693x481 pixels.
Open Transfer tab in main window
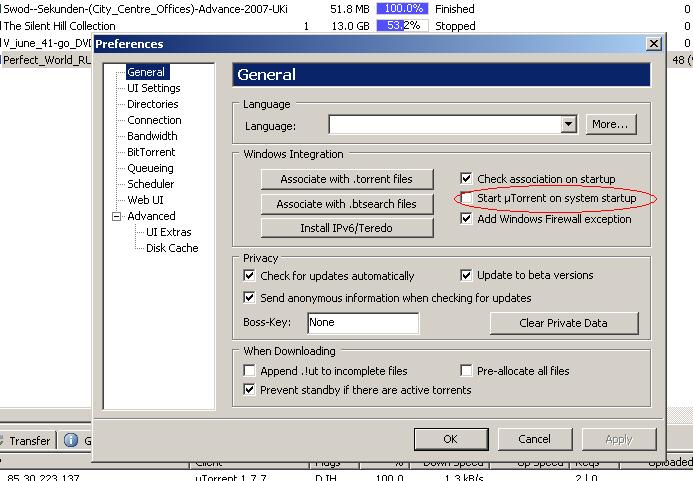point(28,441)
